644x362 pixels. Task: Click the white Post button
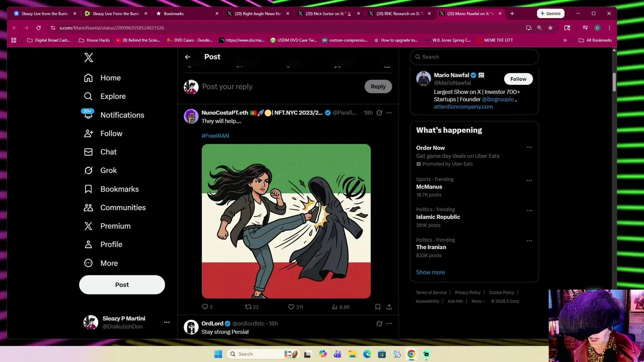(122, 285)
